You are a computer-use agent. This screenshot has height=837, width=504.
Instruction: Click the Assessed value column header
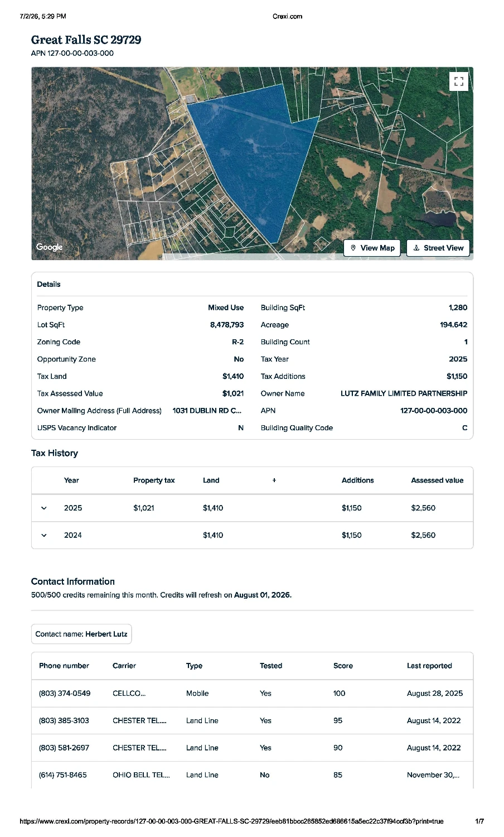point(437,480)
